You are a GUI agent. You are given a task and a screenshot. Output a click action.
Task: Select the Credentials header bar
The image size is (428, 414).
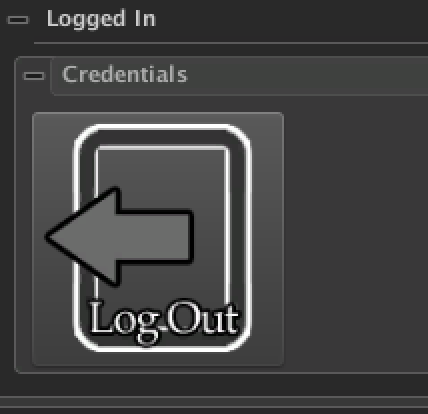(239, 76)
